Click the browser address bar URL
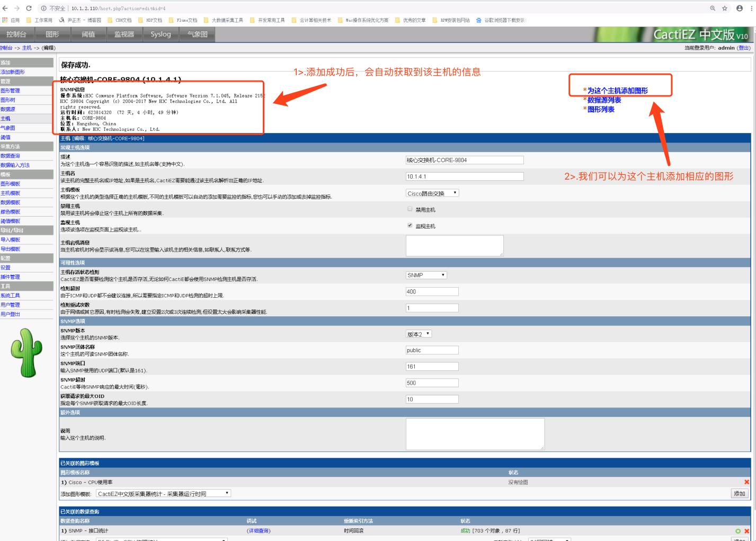 point(118,8)
